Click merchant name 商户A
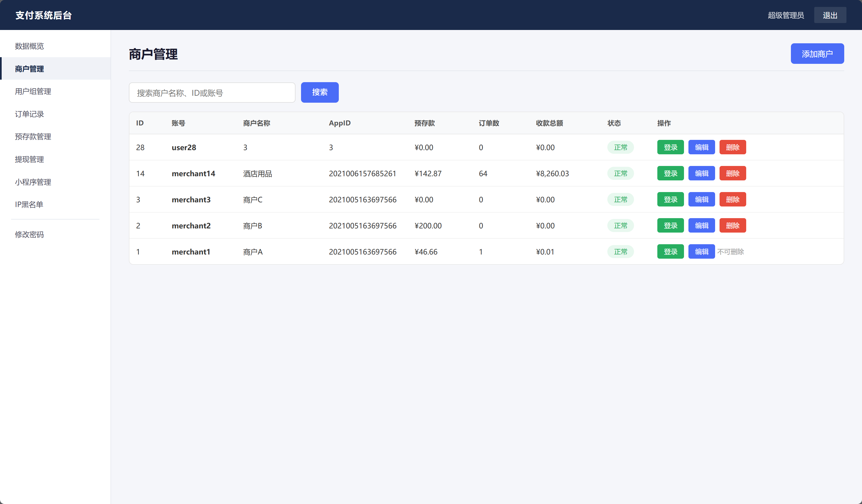This screenshot has width=862, height=504. tap(253, 252)
